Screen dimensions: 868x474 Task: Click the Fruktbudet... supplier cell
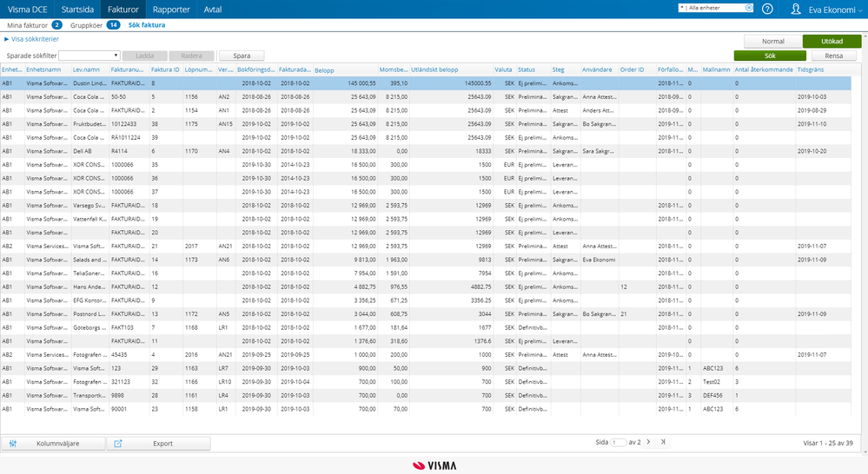pyautogui.click(x=89, y=124)
